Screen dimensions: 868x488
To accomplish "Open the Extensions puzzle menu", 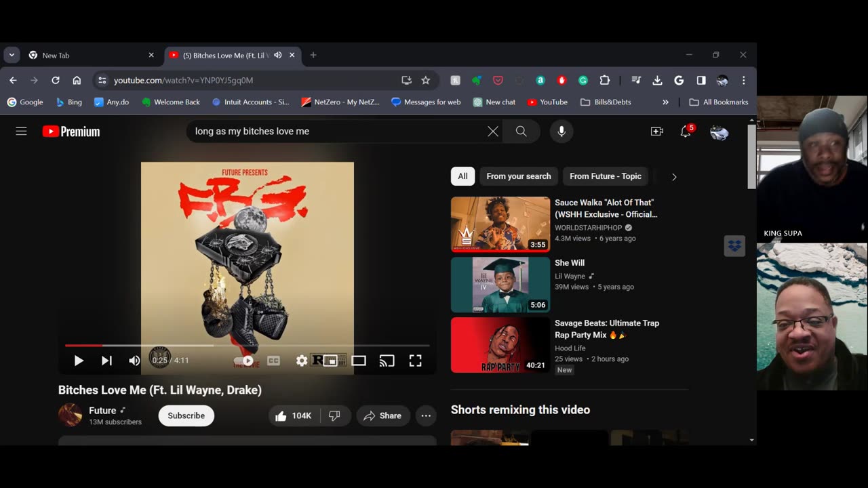I will click(x=605, y=80).
